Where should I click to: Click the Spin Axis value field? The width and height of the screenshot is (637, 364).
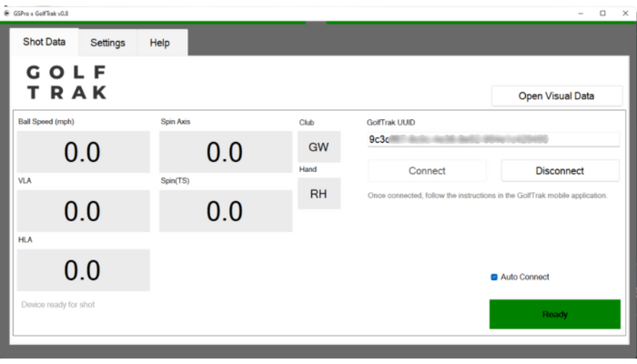click(x=224, y=152)
